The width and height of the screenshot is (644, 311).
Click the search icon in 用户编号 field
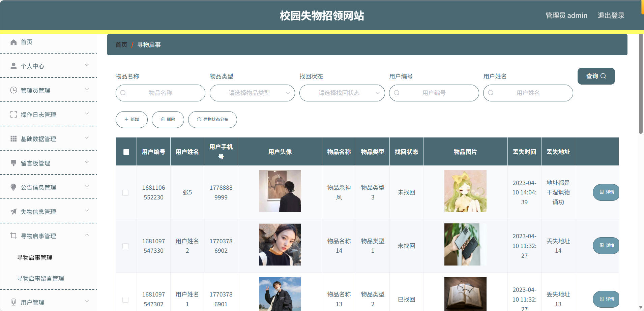click(x=397, y=93)
